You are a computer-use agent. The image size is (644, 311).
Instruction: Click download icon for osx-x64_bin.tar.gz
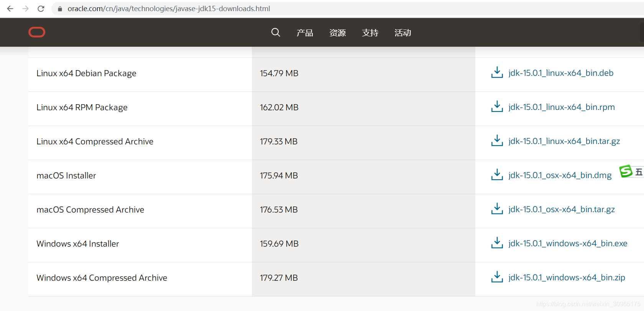tap(497, 209)
